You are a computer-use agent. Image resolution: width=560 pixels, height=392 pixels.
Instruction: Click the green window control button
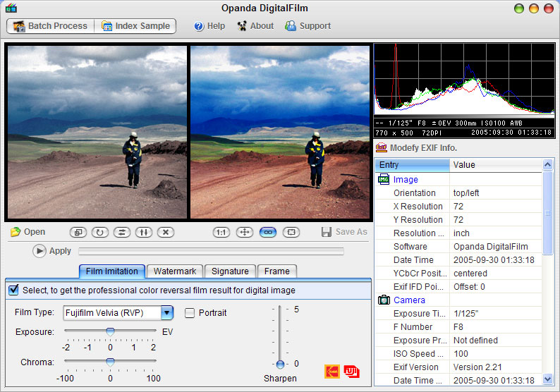pos(519,8)
